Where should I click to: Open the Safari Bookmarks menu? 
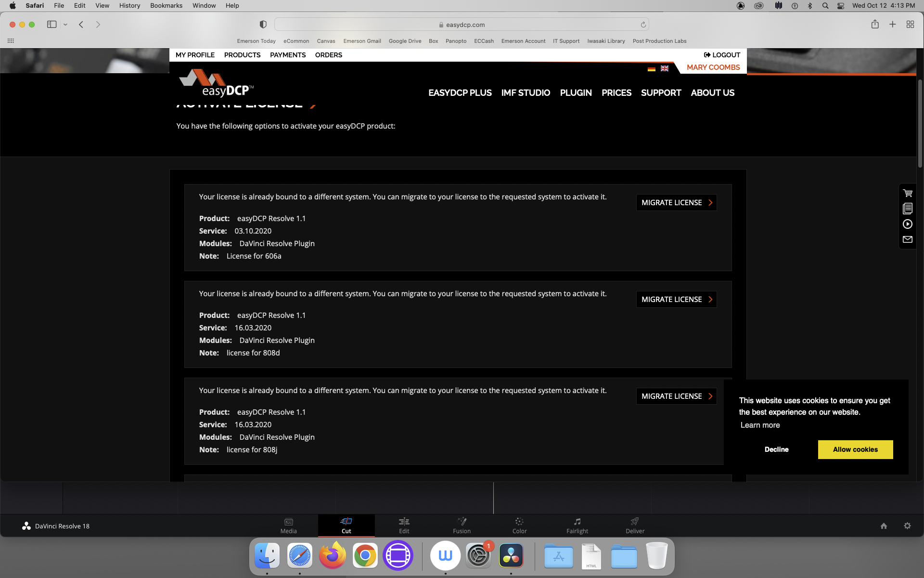point(166,6)
